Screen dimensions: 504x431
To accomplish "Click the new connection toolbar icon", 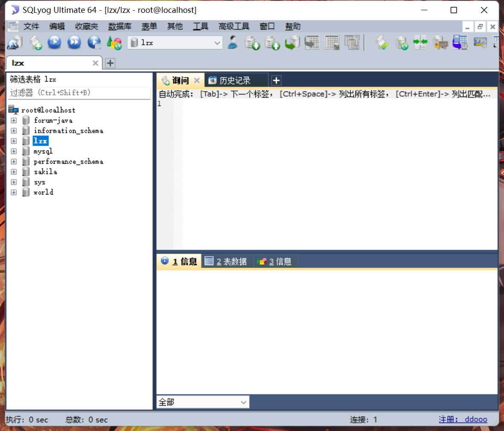I will (15, 42).
